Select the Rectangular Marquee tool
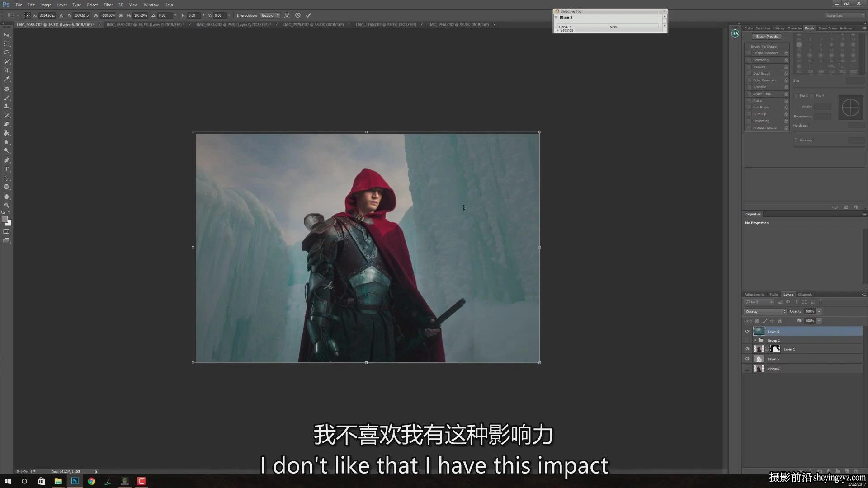 tap(6, 44)
